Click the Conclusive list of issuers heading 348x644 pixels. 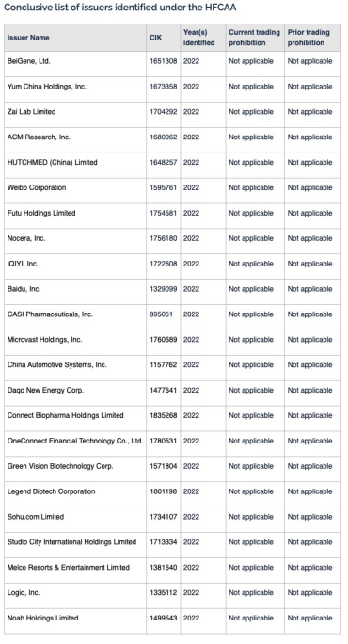[119, 8]
